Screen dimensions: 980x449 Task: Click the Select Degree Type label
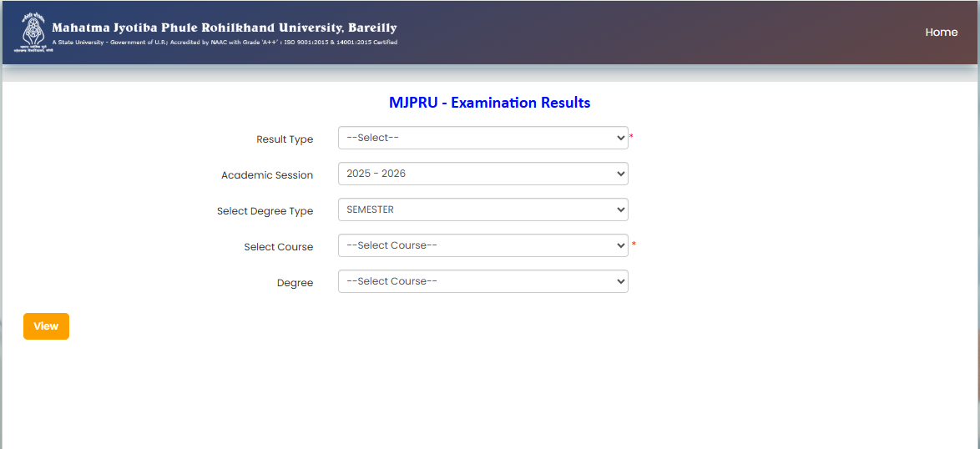pos(265,211)
